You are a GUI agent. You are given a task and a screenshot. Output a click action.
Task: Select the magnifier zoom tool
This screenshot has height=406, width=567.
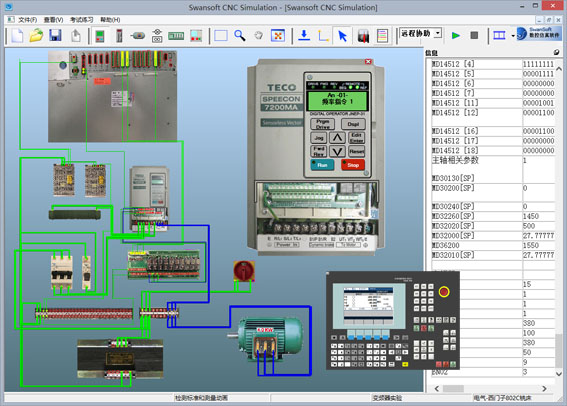239,35
